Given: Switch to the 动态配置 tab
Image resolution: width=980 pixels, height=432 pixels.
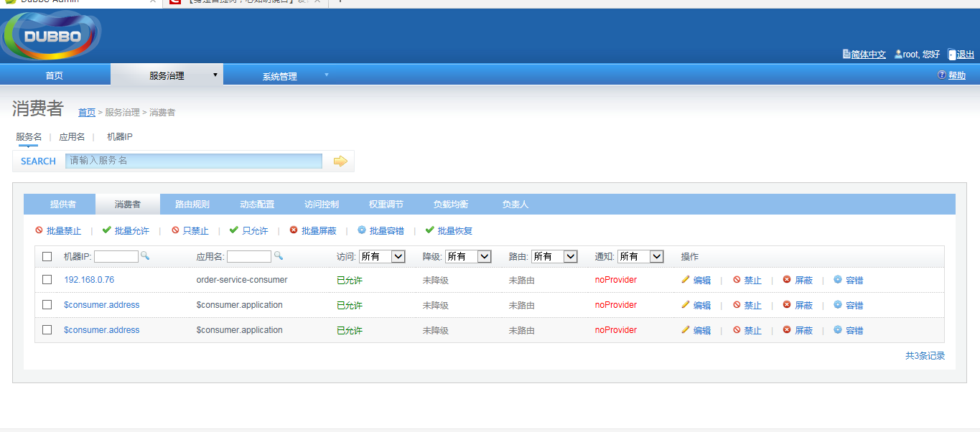Looking at the screenshot, I should [257, 205].
